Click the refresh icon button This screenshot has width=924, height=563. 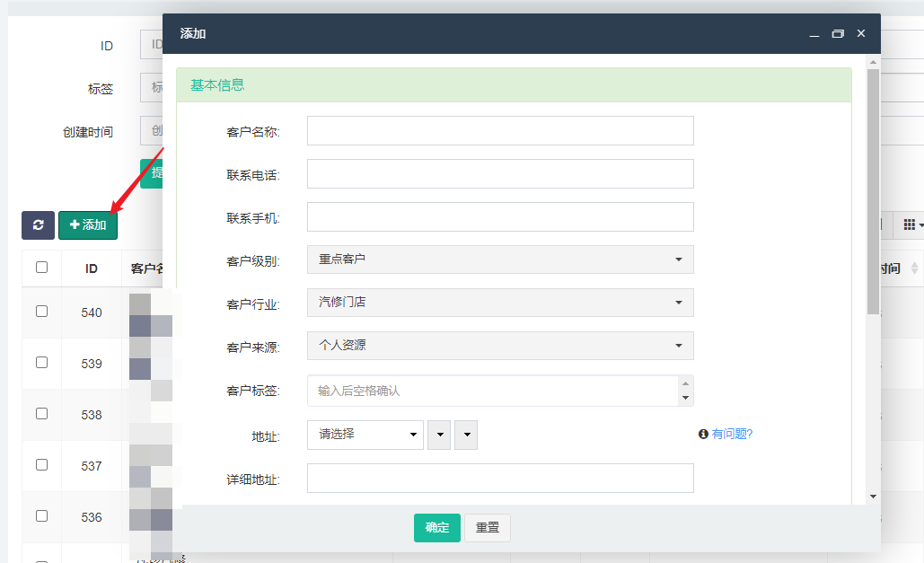tap(38, 224)
